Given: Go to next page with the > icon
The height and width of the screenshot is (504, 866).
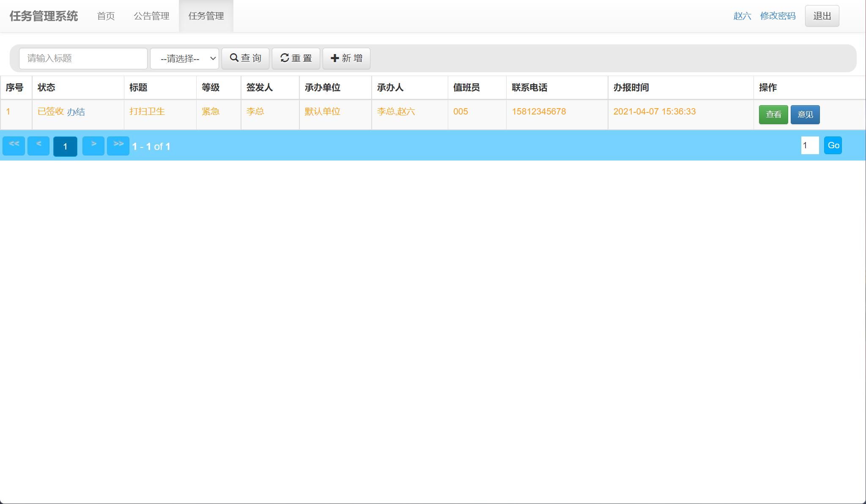Looking at the screenshot, I should click(x=93, y=145).
